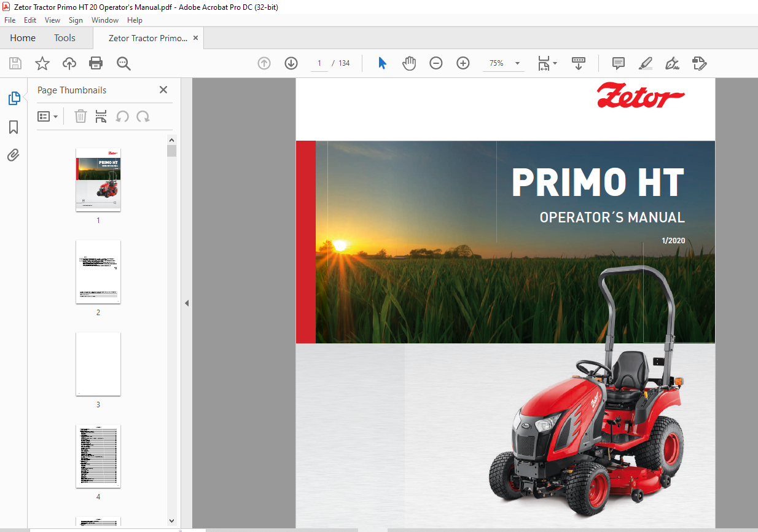Close the Zetor Tractor document tab

click(196, 38)
